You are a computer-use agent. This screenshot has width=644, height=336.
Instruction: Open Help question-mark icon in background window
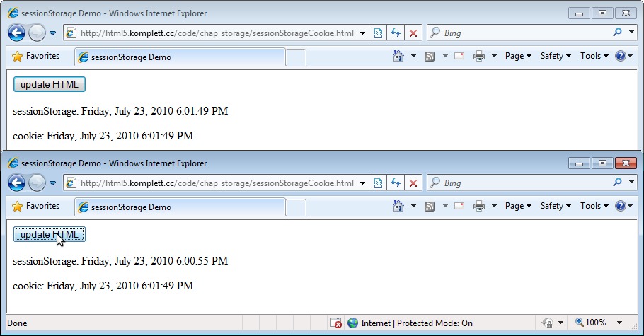coord(621,56)
